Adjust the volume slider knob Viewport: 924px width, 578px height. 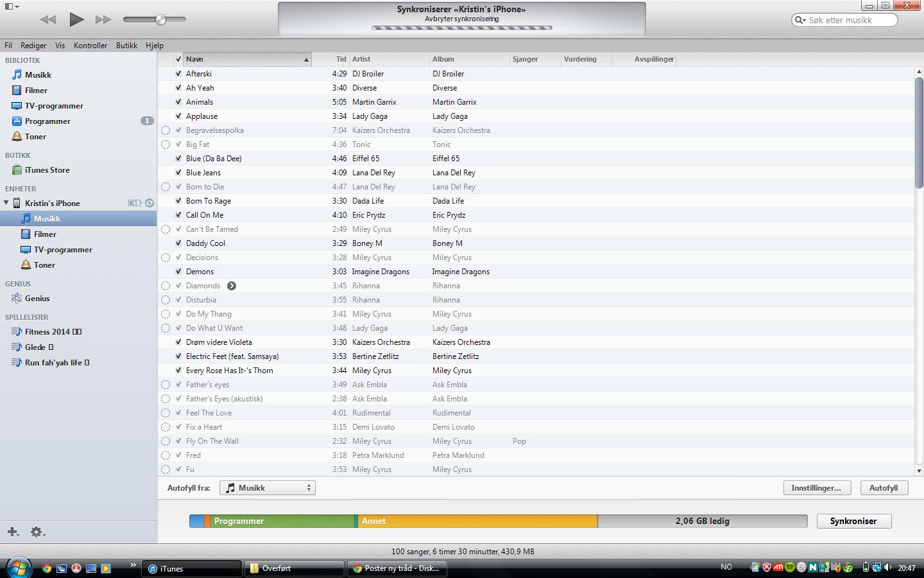point(161,20)
